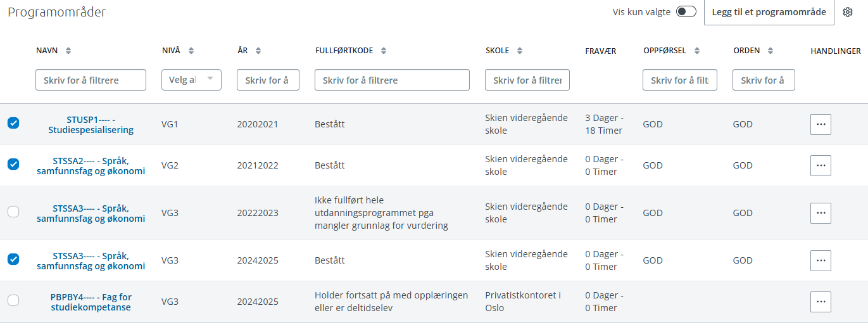This screenshot has width=868, height=332.
Task: Open actions menu for PBPBY4 row
Action: click(x=821, y=302)
